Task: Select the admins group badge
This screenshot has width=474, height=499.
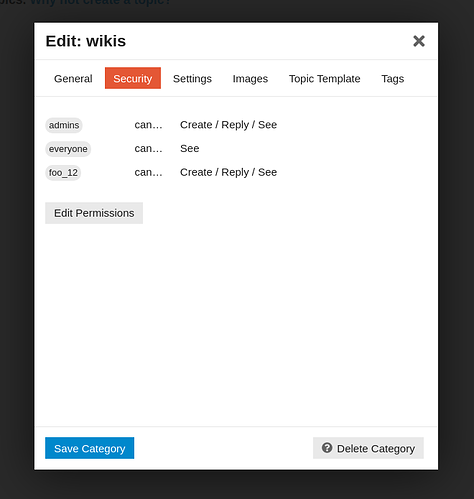Action: point(64,125)
